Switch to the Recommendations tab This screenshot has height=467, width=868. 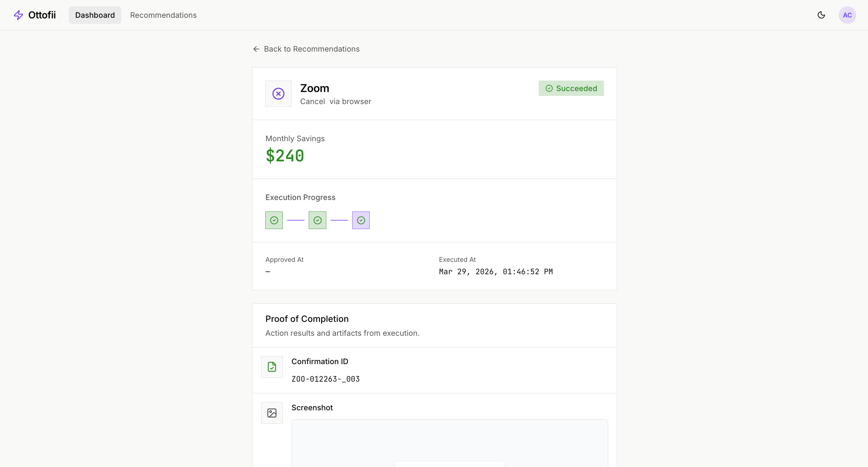tap(163, 15)
